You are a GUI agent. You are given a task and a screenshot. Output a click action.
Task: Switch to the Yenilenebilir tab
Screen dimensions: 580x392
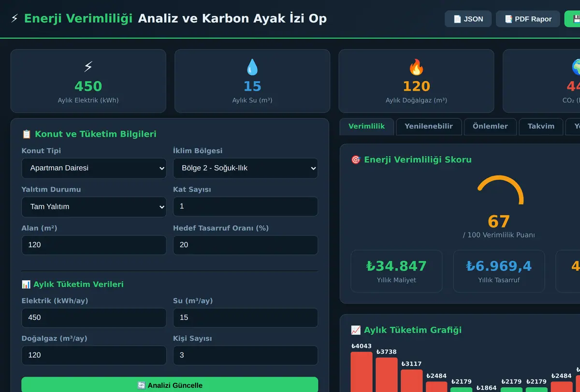point(429,127)
